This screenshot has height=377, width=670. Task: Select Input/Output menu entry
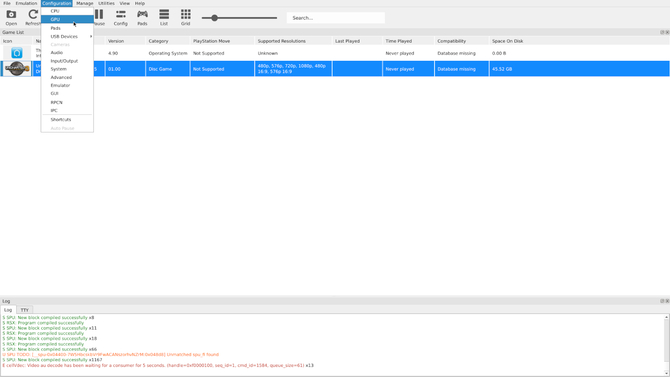pos(67,61)
